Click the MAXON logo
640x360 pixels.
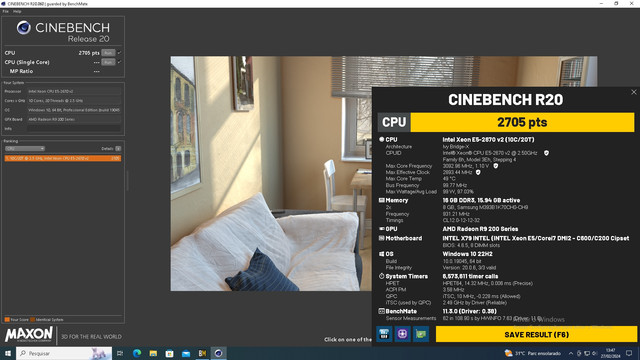click(29, 334)
